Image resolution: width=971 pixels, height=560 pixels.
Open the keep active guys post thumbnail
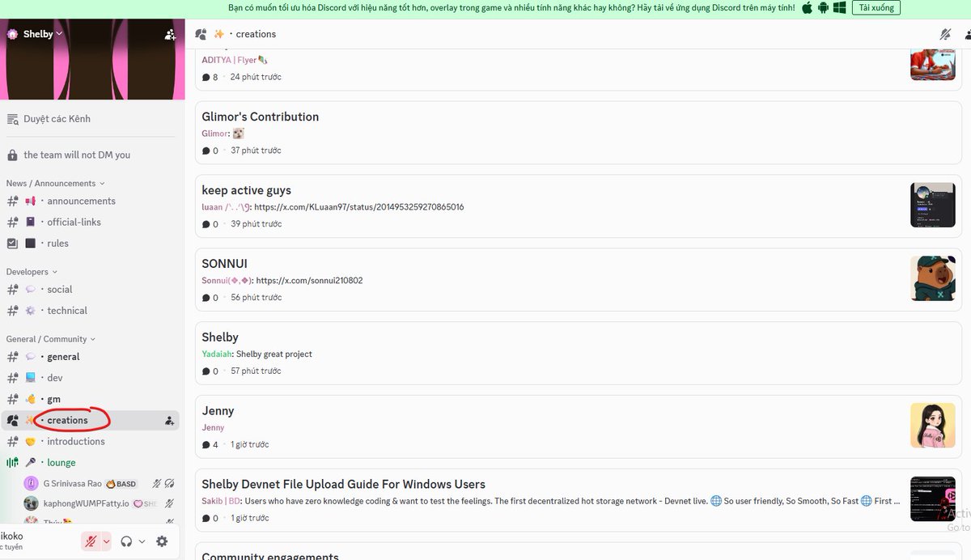tap(932, 206)
